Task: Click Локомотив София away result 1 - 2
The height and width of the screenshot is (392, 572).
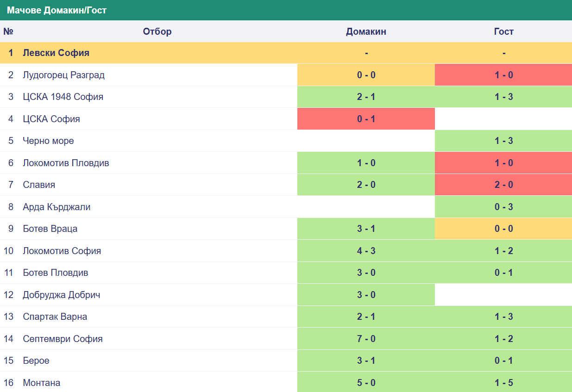Action: pyautogui.click(x=503, y=251)
